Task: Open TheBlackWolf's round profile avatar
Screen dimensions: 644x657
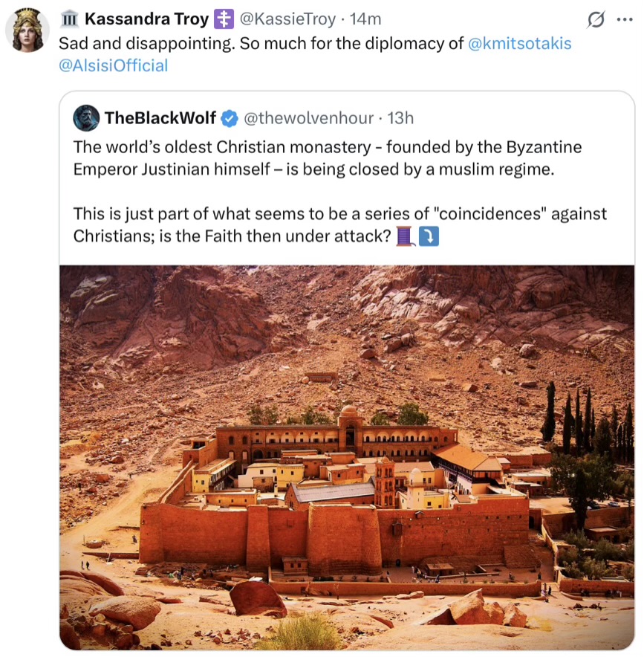Action: (86, 118)
